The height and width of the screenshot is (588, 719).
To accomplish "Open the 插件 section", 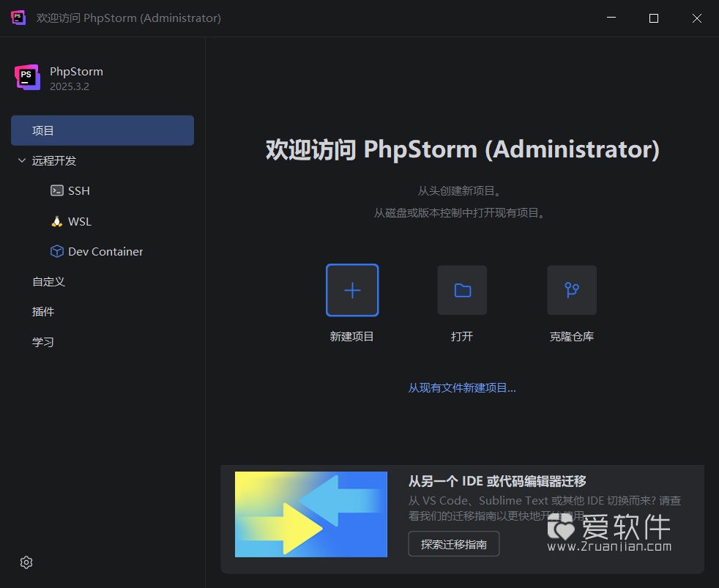I will pos(42,311).
